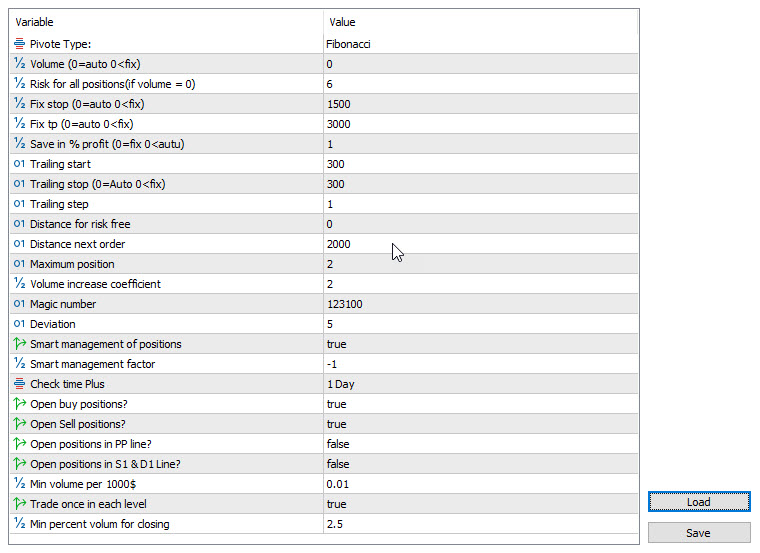Image resolution: width=760 pixels, height=553 pixels.
Task: Click the integer icon beside Trailing start
Action: click(x=20, y=164)
